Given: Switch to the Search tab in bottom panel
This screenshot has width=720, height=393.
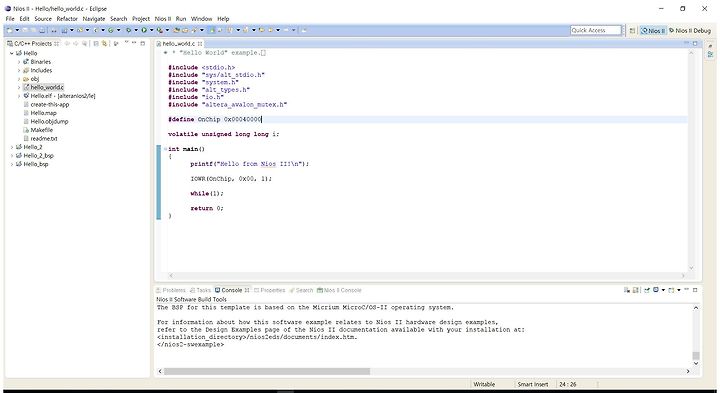Looking at the screenshot, I should pyautogui.click(x=301, y=290).
